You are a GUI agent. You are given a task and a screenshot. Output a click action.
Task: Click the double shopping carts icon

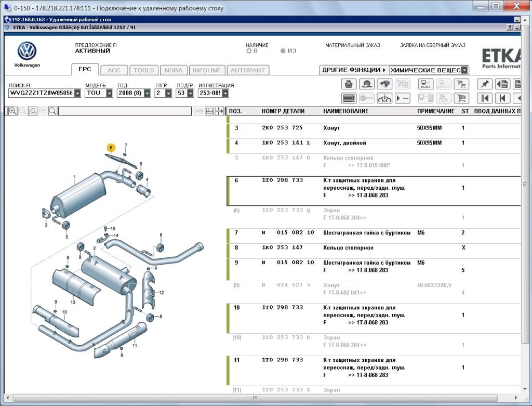point(461,84)
